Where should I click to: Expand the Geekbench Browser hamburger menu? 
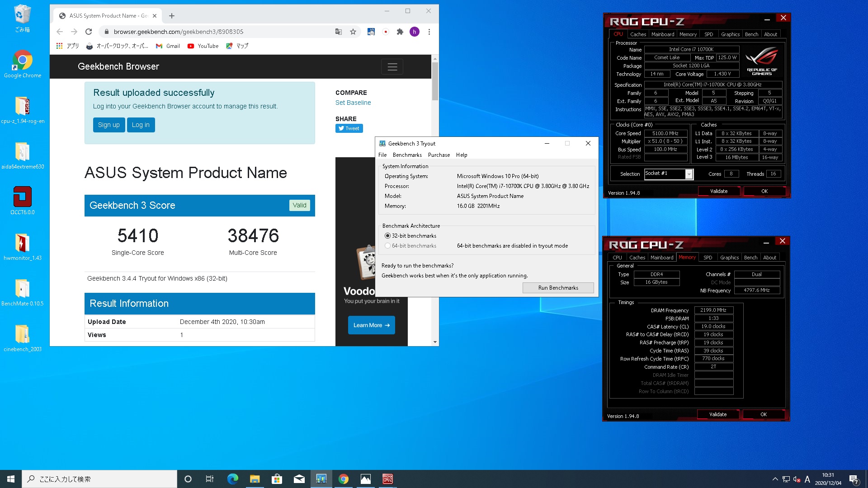tap(392, 67)
